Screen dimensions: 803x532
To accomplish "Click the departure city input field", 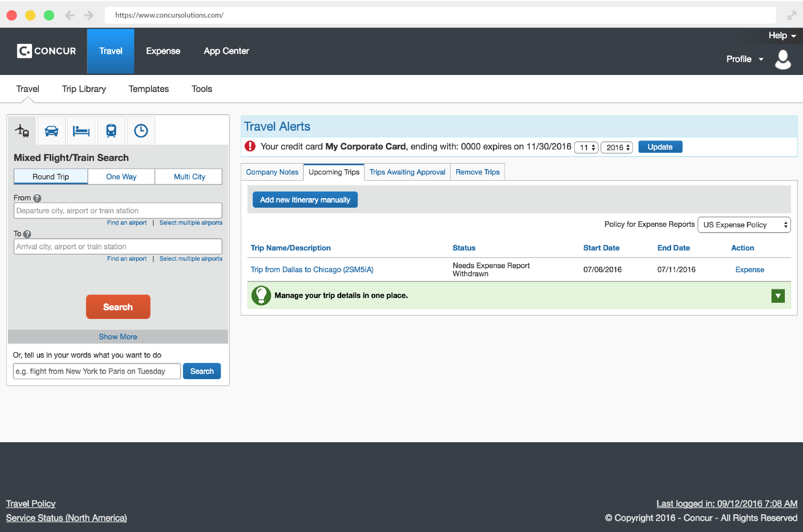I will coord(118,210).
